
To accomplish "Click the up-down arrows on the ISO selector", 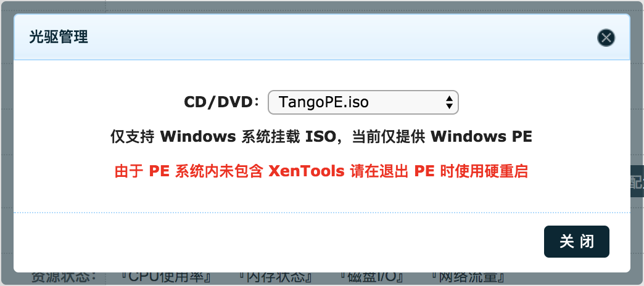I will click(449, 102).
